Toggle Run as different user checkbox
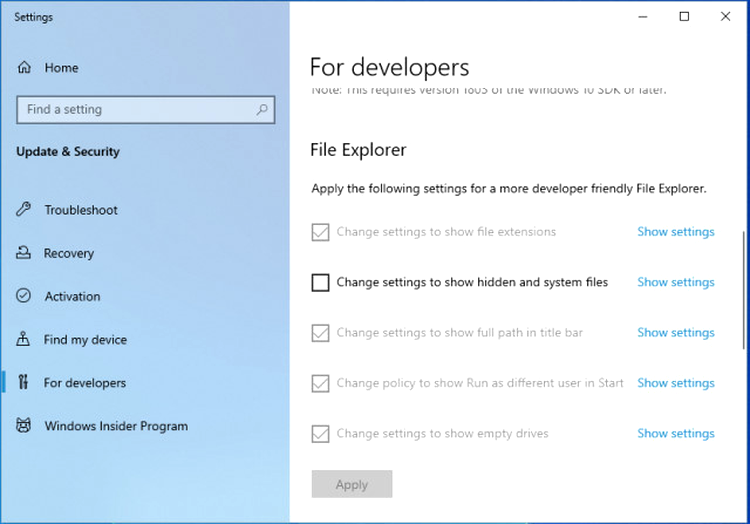750x524 pixels. tap(320, 383)
